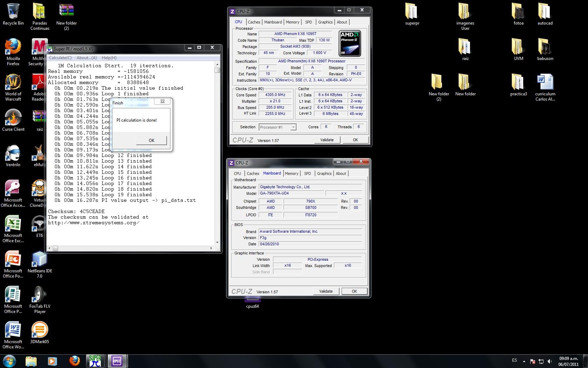Image resolution: width=588 pixels, height=368 pixels.
Task: Click OK in the Finish dialog
Action: click(151, 140)
